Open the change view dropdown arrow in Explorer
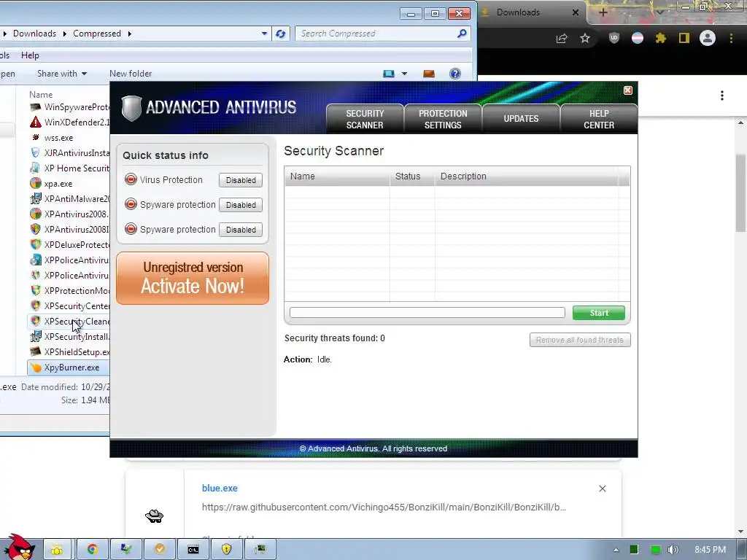The width and height of the screenshot is (747, 560). click(x=404, y=74)
